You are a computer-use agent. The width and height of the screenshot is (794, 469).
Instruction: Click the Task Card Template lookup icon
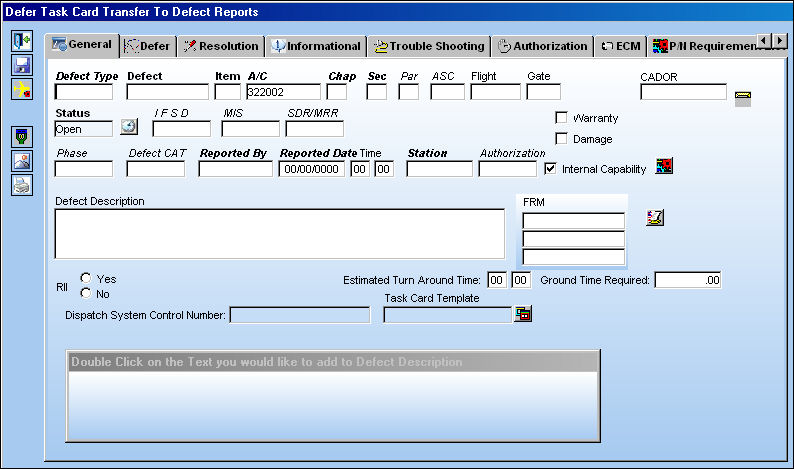[523, 314]
